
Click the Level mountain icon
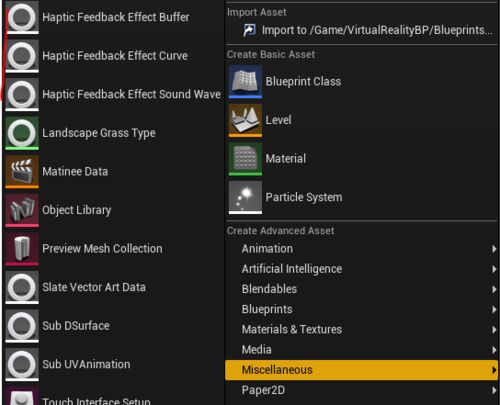point(245,120)
